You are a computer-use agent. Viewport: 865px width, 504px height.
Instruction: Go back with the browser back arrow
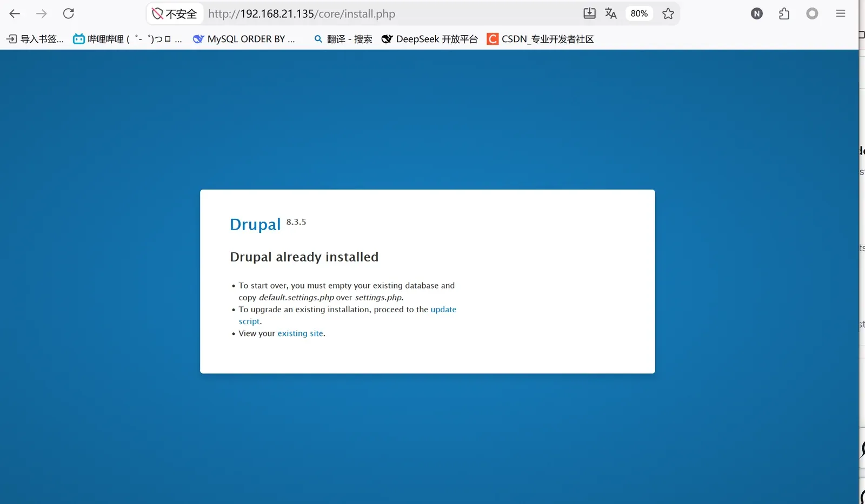15,14
